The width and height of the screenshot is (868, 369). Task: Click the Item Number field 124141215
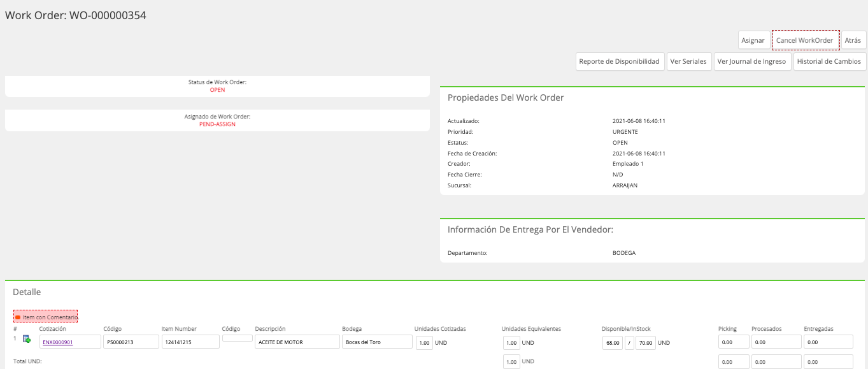[190, 342]
